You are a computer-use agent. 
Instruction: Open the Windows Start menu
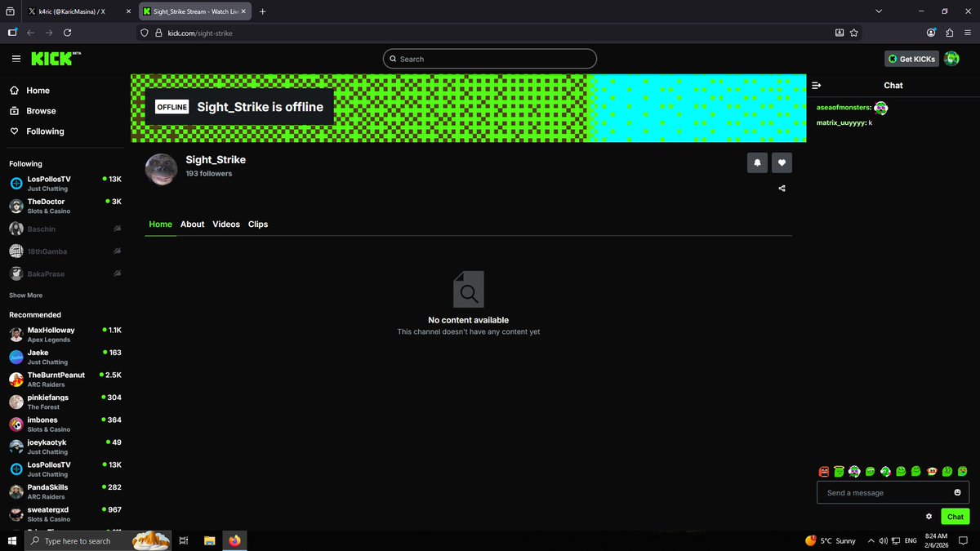[12, 540]
